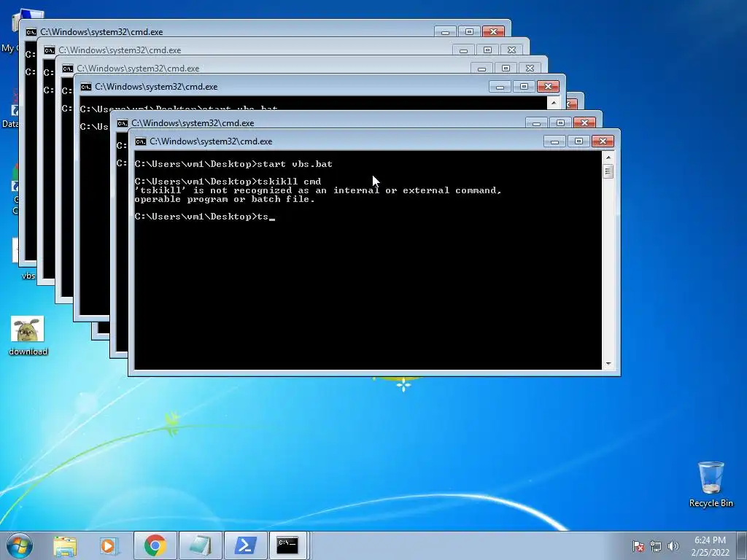The height and width of the screenshot is (560, 747).
Task: Click the 'start vbs.bat' command line in front window
Action: coord(233,164)
